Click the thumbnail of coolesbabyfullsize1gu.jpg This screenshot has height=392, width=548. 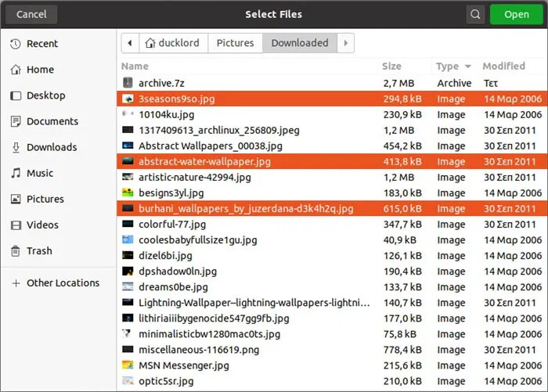click(x=128, y=239)
